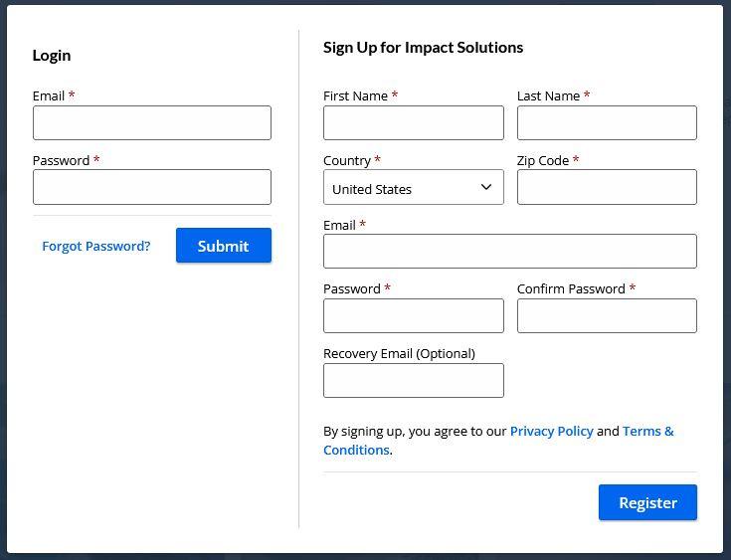Screen dimensions: 731x560
Task: Click the Confirm Password input box
Action: click(607, 316)
